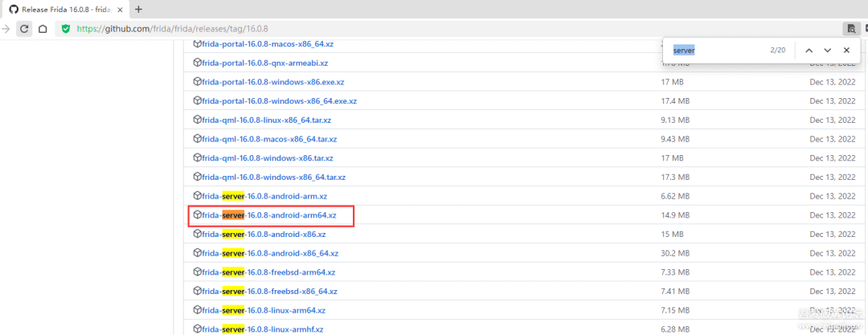Download frida-qml-16.0.8-linux-x86_64.tar.xz
Image resolution: width=868 pixels, height=335 pixels.
coord(266,121)
